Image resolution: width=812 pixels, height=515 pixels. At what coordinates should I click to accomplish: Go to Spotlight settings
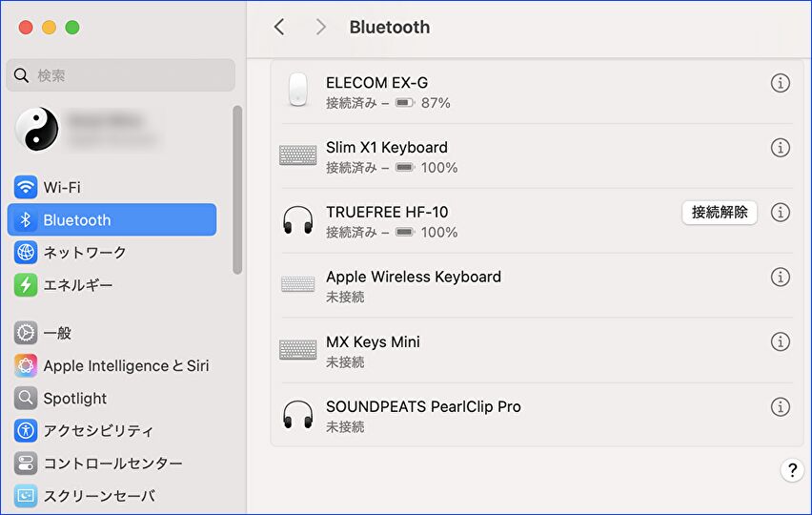74,399
